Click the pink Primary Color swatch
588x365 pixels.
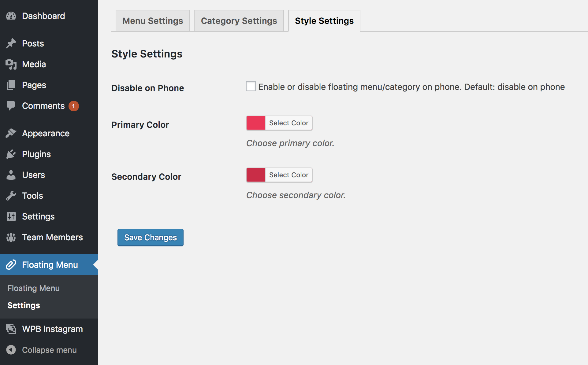(256, 123)
